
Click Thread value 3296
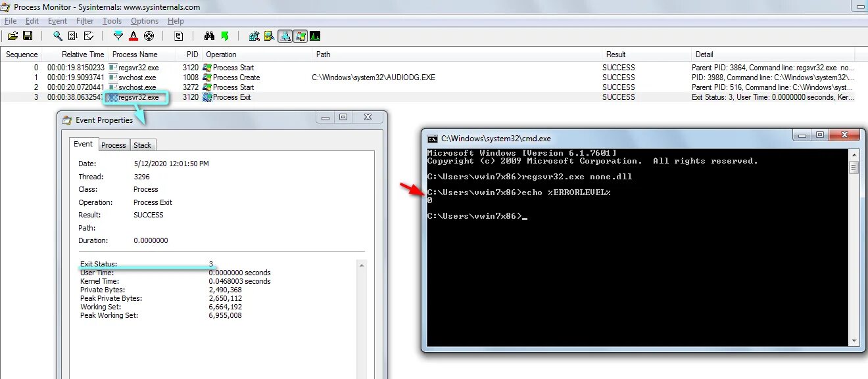[x=141, y=177]
